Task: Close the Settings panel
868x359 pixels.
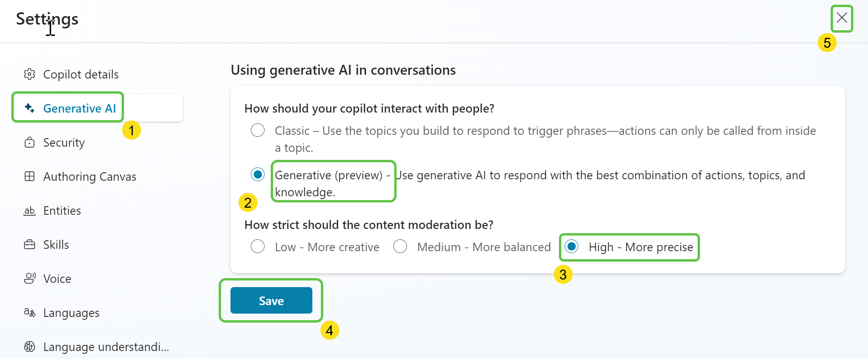Action: click(x=841, y=18)
